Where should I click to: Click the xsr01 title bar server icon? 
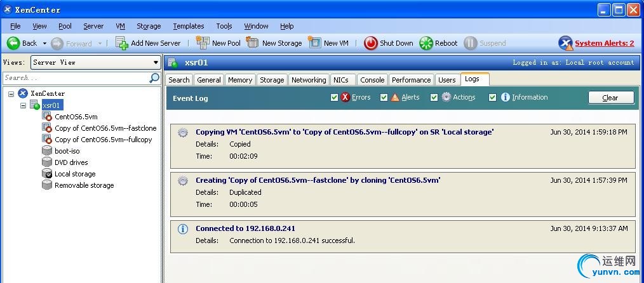pyautogui.click(x=173, y=63)
